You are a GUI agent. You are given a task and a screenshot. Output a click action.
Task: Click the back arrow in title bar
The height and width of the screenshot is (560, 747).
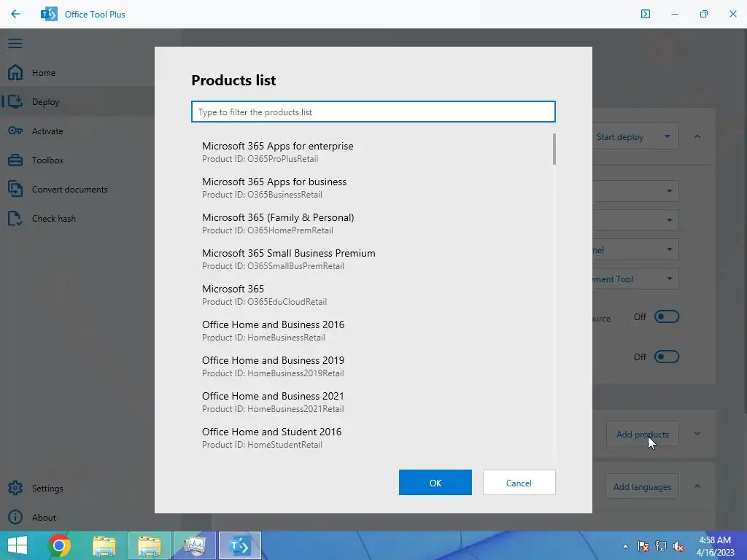tap(15, 15)
